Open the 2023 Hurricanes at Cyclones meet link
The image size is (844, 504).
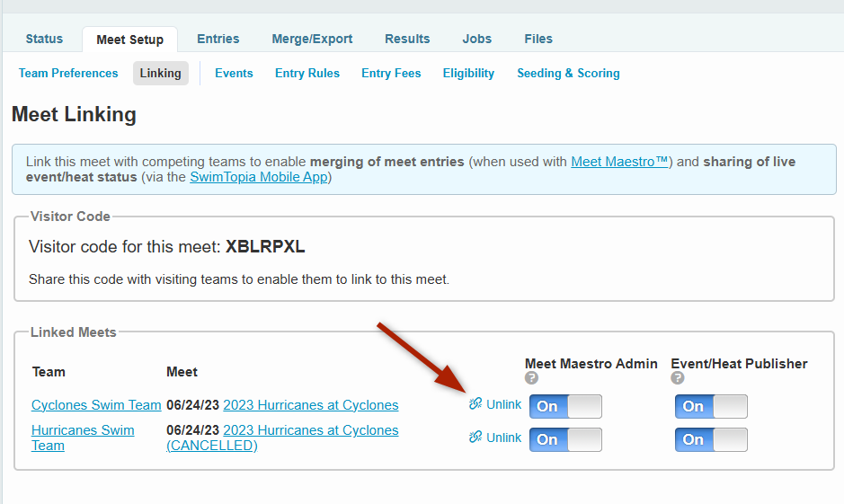311,405
